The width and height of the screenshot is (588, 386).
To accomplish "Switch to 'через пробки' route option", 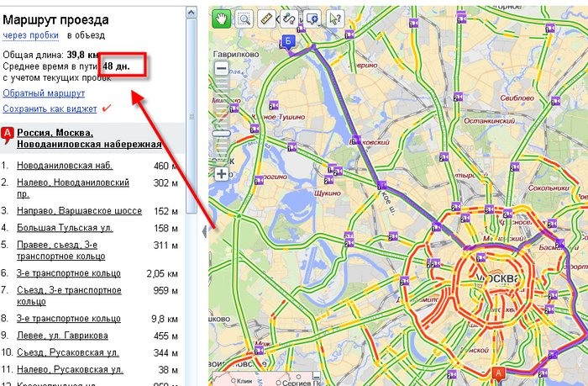I will pos(29,36).
